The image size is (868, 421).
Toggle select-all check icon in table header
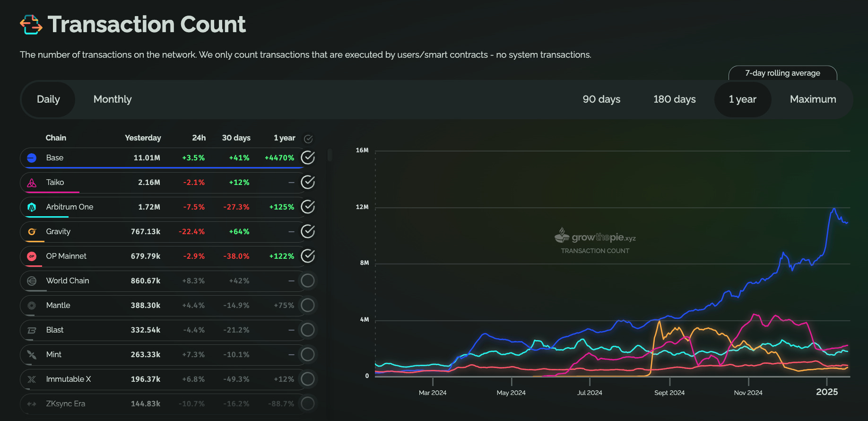pos(308,139)
